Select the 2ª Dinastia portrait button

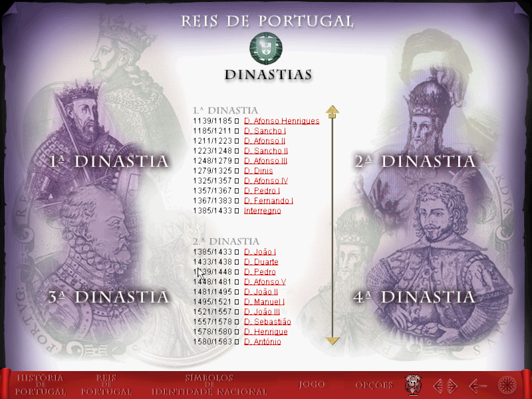415,162
